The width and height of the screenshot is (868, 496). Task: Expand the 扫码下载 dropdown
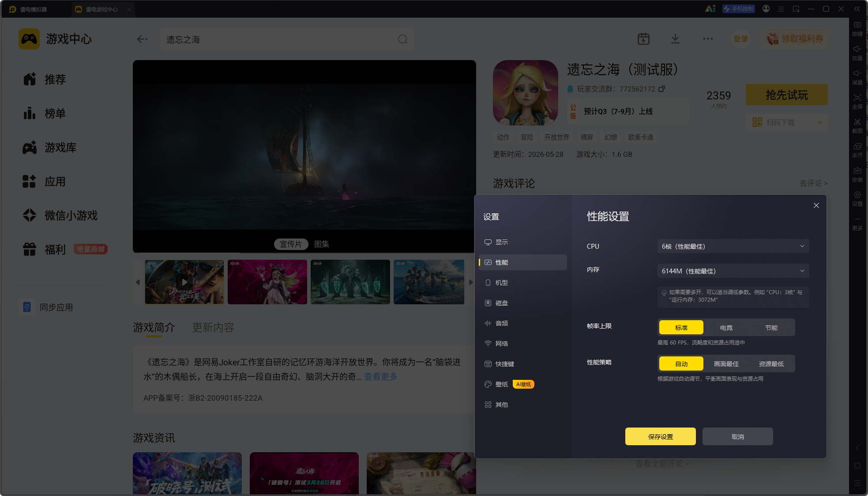tap(820, 122)
